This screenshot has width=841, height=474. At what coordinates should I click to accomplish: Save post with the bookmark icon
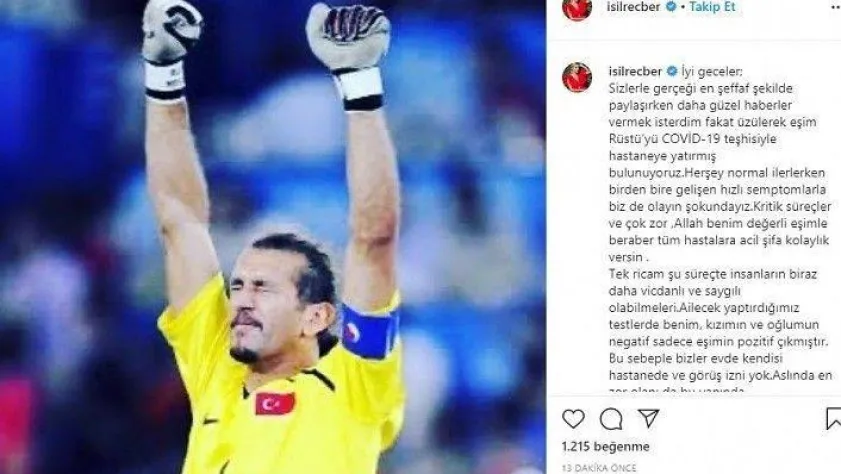(x=833, y=419)
